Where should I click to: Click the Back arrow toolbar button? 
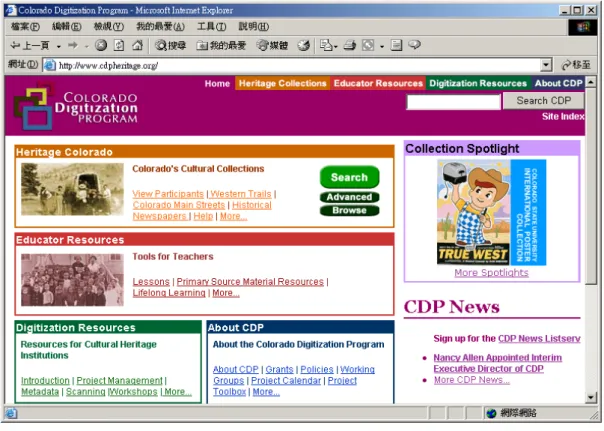pyautogui.click(x=30, y=45)
